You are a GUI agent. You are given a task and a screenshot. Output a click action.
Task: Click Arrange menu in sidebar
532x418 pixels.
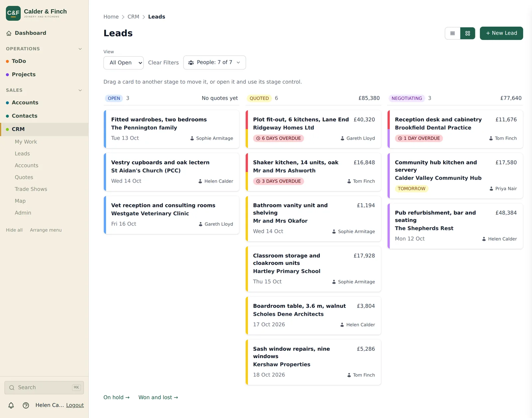[x=46, y=230]
